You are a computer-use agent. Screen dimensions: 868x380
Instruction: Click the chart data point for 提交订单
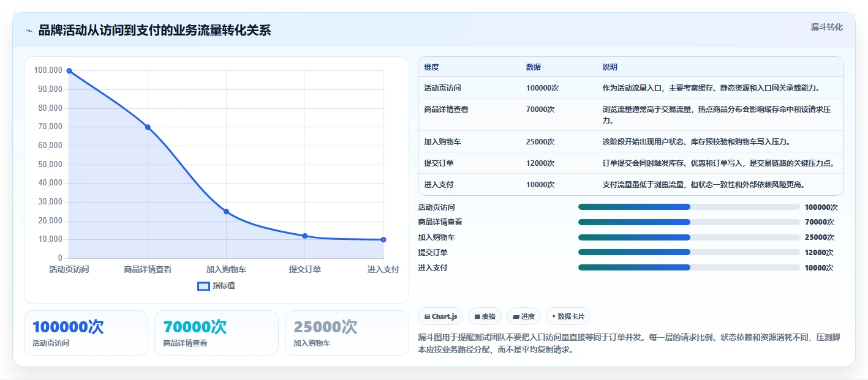pos(305,236)
